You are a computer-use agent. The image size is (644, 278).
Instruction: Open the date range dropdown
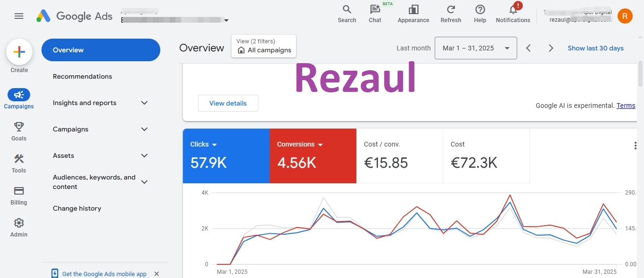476,48
